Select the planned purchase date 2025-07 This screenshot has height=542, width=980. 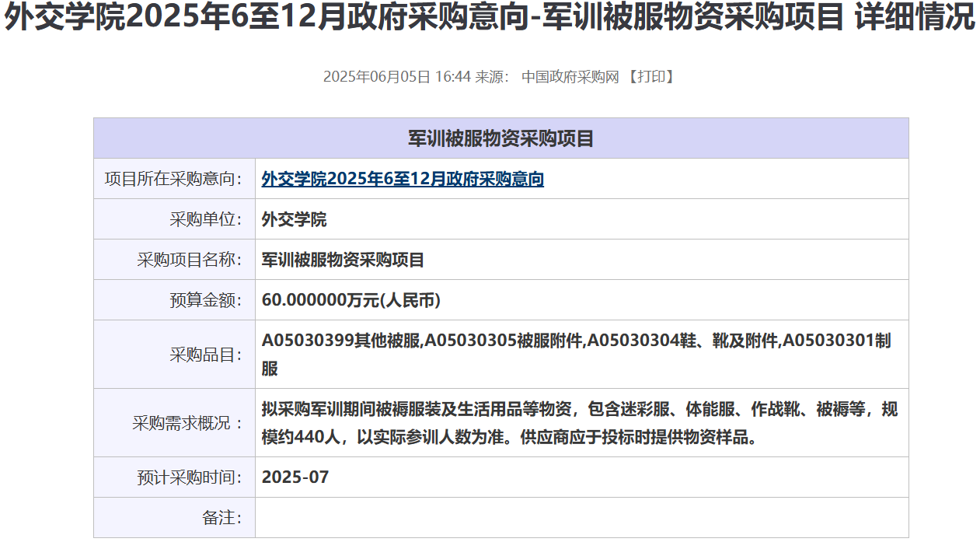(295, 477)
